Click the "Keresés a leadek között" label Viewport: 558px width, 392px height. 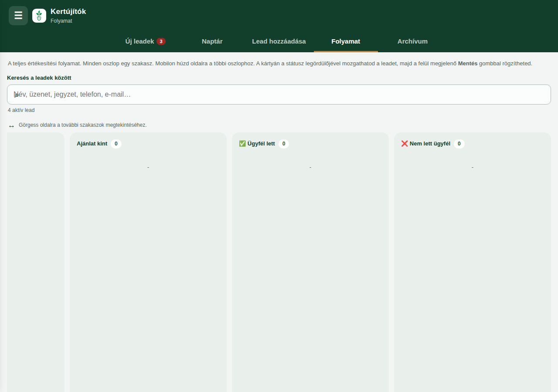click(39, 78)
